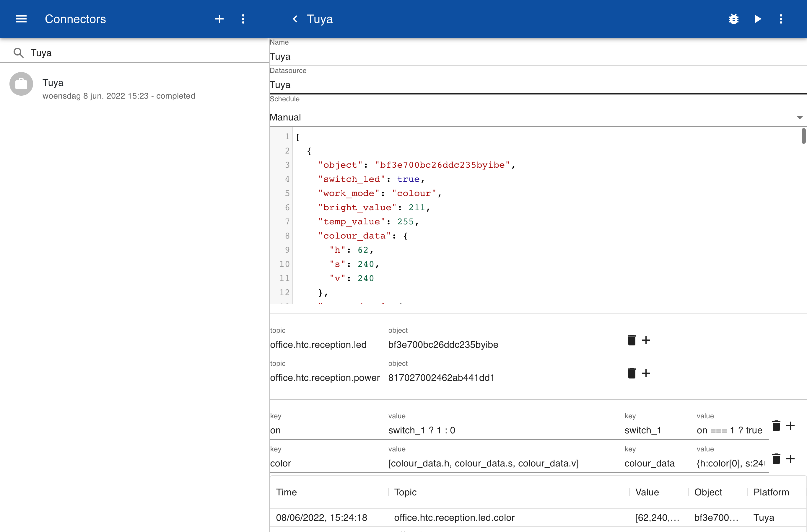Select the Tuya connector list item
The image size is (807, 532).
[134, 89]
